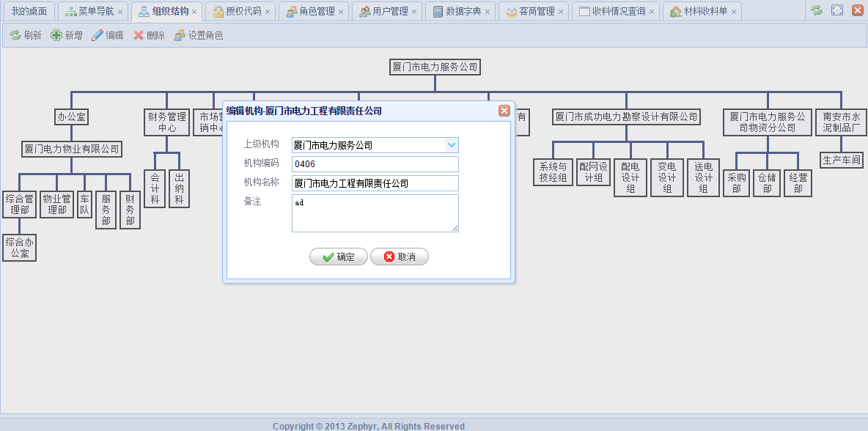Select the 综合办公室 node

[19, 247]
